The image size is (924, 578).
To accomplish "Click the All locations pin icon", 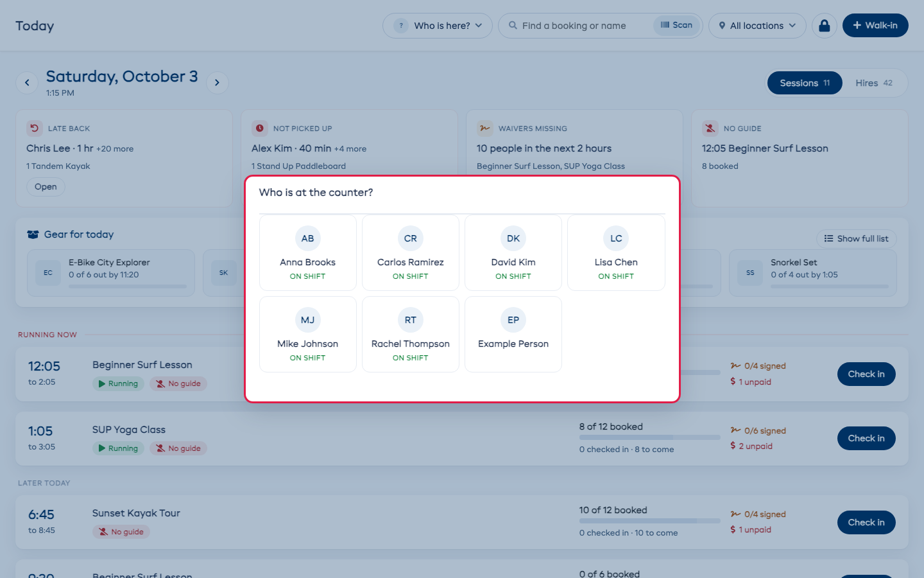I will tap(722, 26).
